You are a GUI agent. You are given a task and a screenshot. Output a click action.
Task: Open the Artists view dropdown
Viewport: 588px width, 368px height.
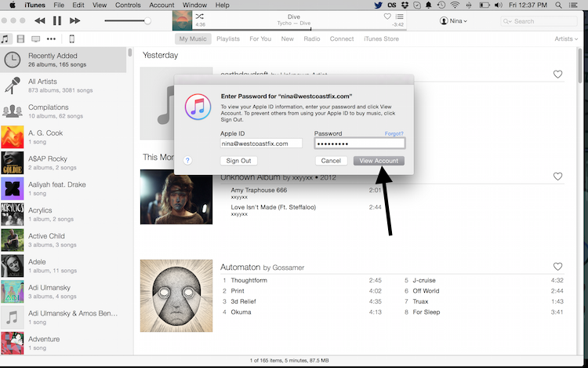coord(566,38)
